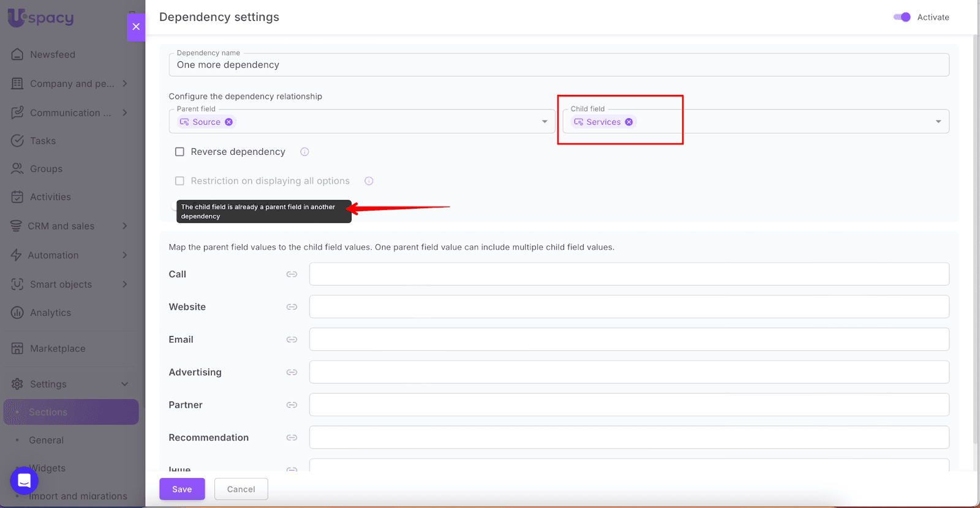Click the Website mapping input field

(628, 307)
